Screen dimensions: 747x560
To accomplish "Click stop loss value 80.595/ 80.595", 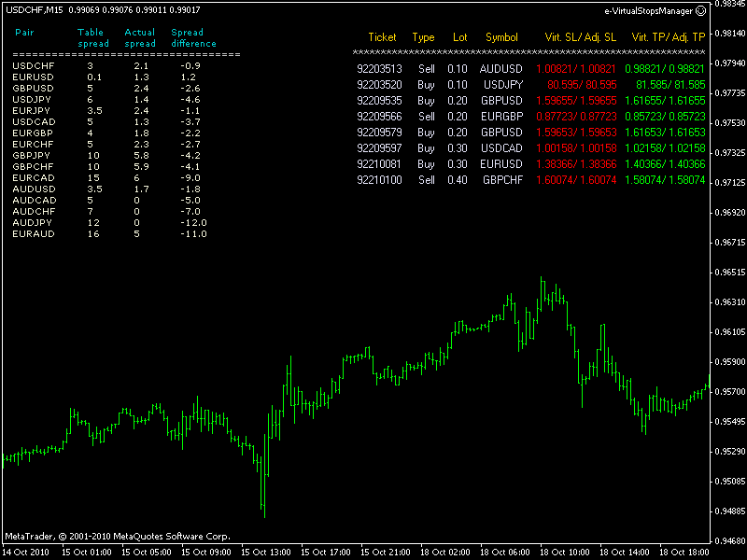I will (582, 85).
